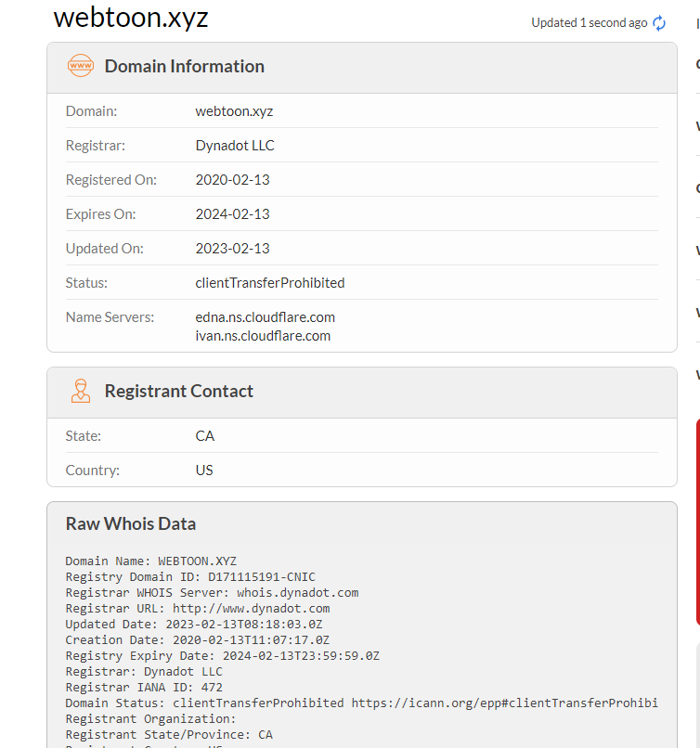Screen dimensions: 700x748
Task: Click the 'Expires On:' field label
Action: point(100,214)
